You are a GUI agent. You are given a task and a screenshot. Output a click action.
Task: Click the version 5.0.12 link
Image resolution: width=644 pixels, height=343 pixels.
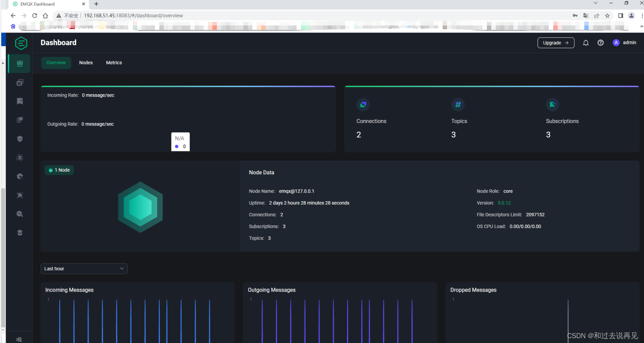[504, 203]
